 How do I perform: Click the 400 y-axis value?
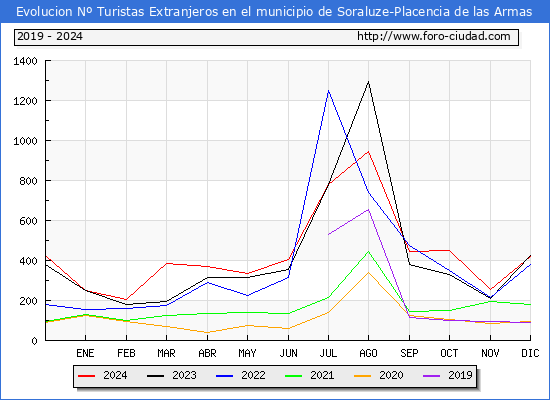click(x=28, y=261)
